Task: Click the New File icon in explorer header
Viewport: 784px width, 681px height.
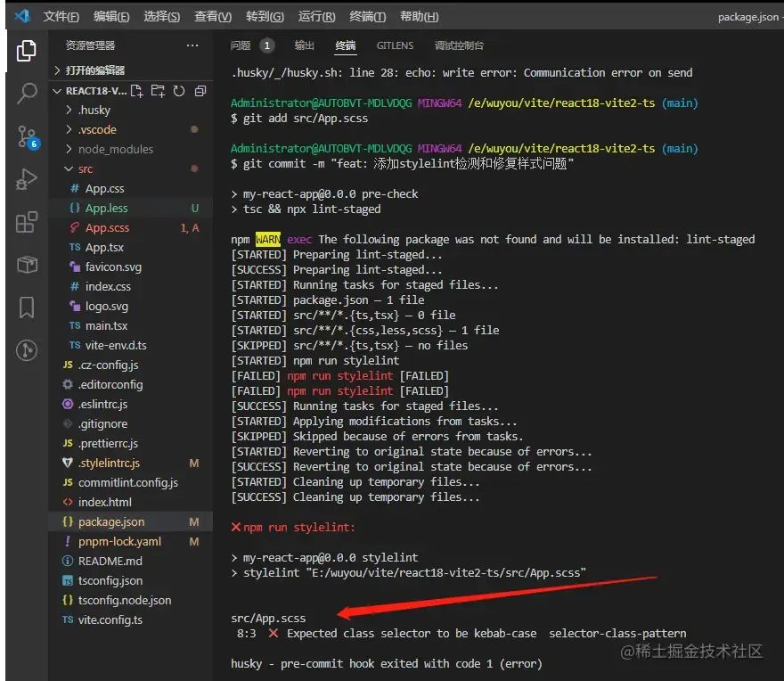Action: pyautogui.click(x=136, y=91)
